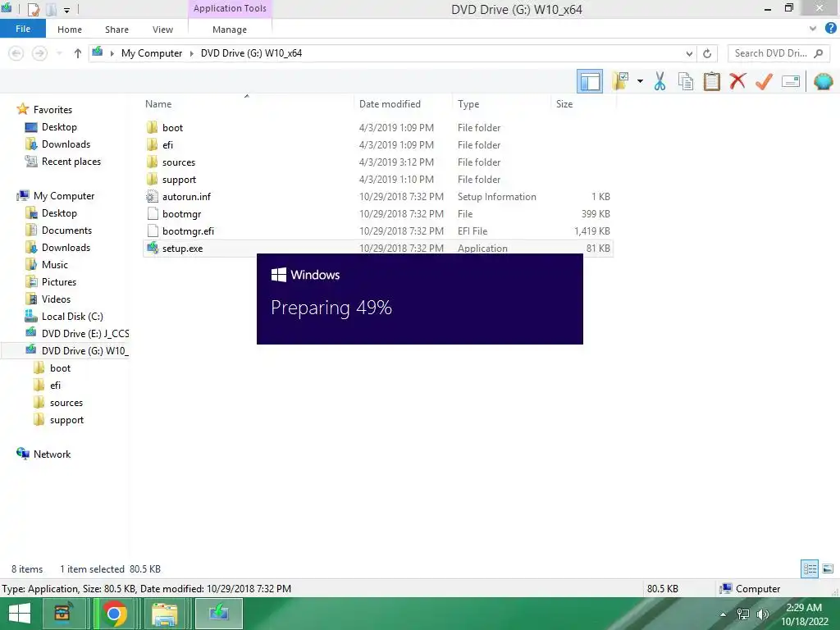
Task: Open Pictures under My Computer
Action: [x=58, y=282]
